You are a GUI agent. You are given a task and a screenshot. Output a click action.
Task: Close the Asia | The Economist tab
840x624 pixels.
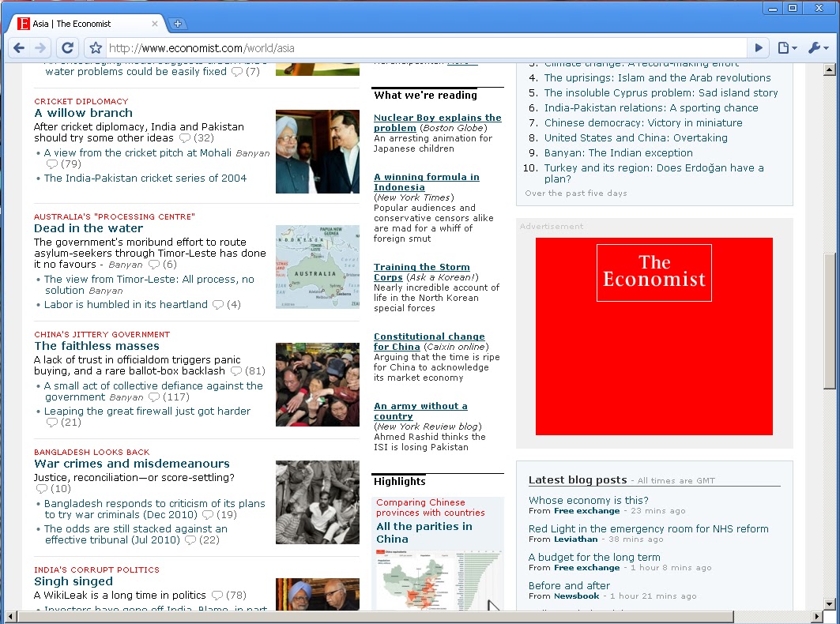[154, 24]
